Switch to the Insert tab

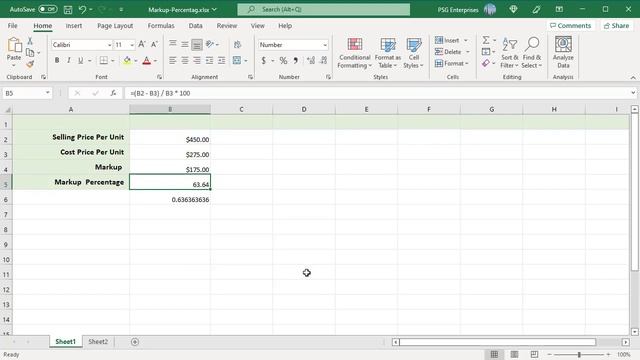point(74,25)
